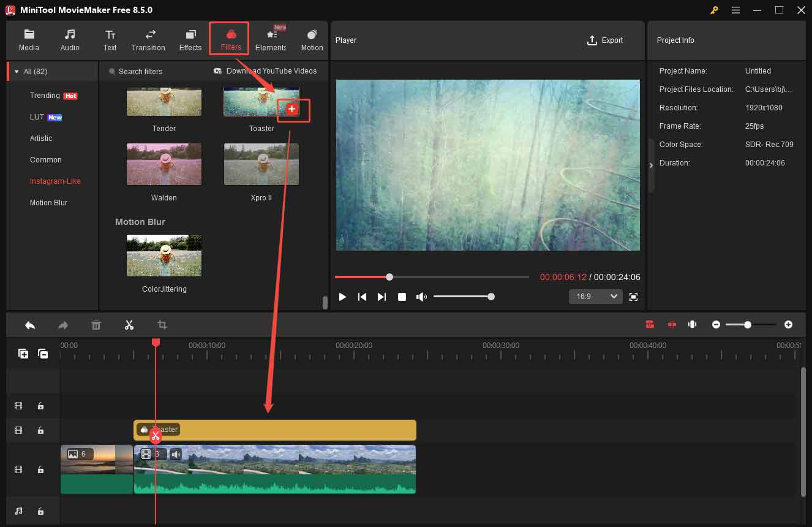812x527 pixels.
Task: Open the Transition panel
Action: (x=148, y=40)
